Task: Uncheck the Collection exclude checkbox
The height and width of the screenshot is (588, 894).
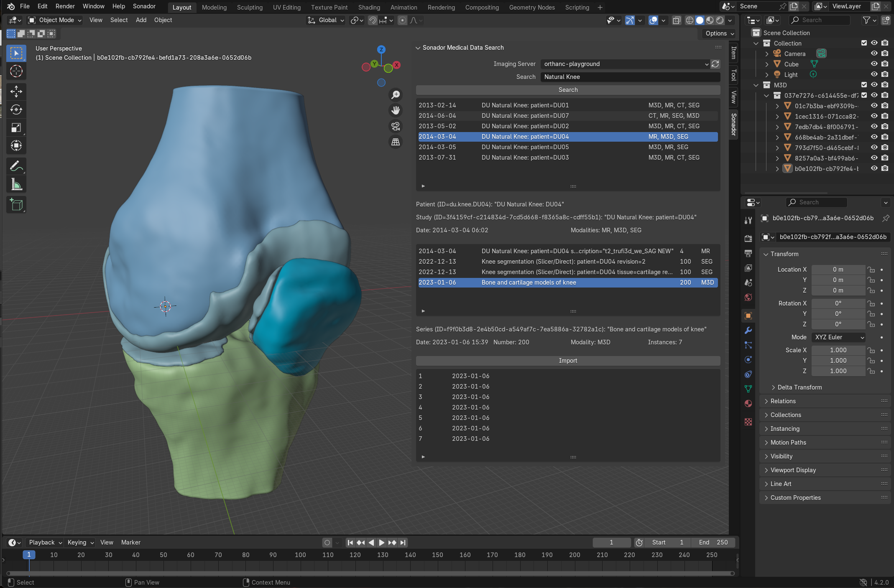Action: 864,43
